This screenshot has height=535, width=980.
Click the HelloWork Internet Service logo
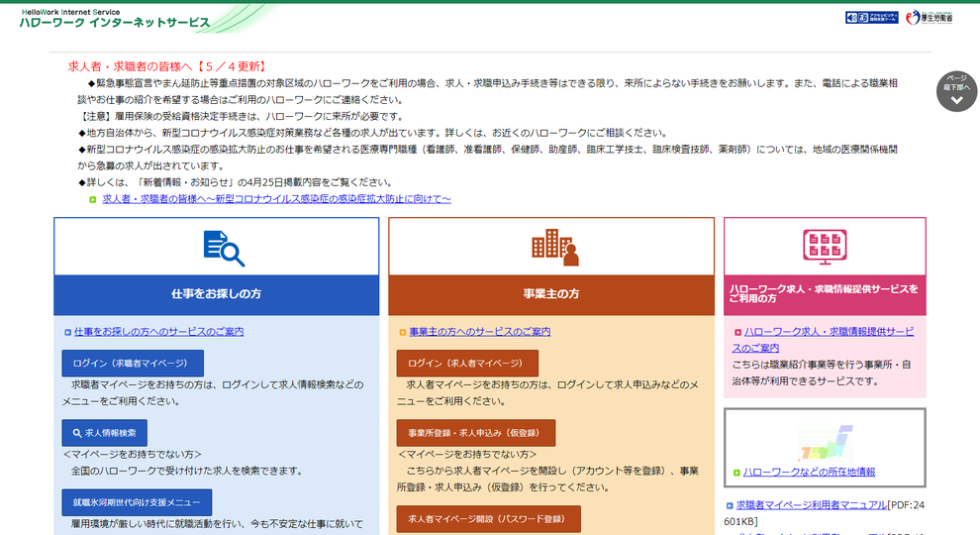pyautogui.click(x=115, y=20)
